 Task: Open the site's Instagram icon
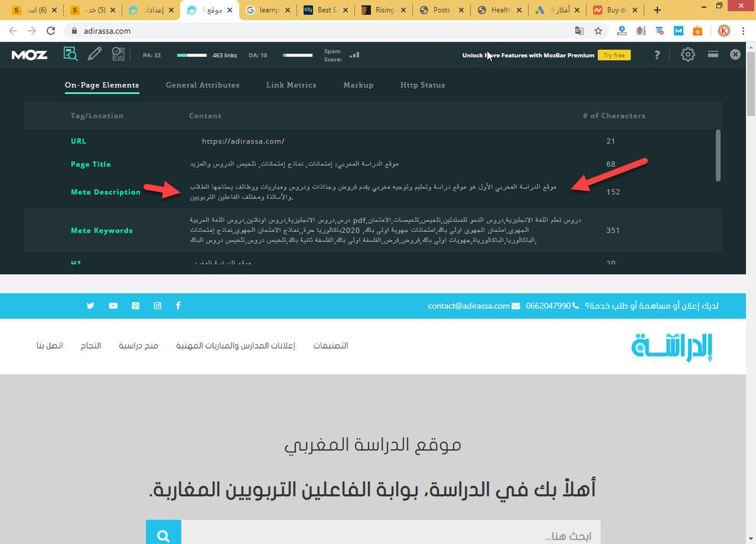[x=157, y=306]
